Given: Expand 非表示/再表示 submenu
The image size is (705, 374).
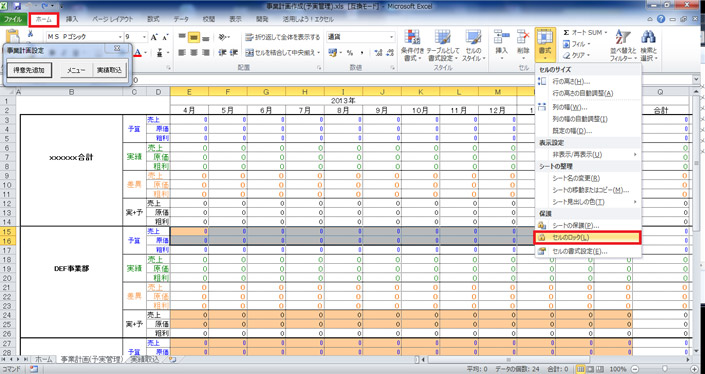Looking at the screenshot, I should pyautogui.click(x=588, y=155).
